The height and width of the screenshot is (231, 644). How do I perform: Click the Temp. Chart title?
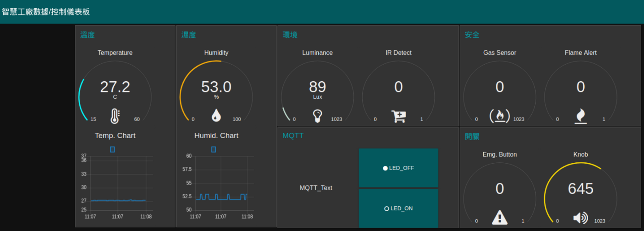115,136
